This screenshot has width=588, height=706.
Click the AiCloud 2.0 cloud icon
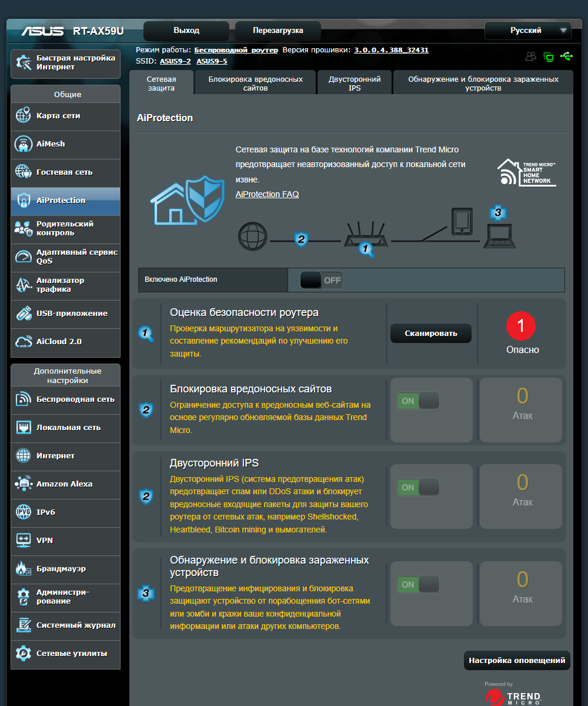pyautogui.click(x=23, y=341)
